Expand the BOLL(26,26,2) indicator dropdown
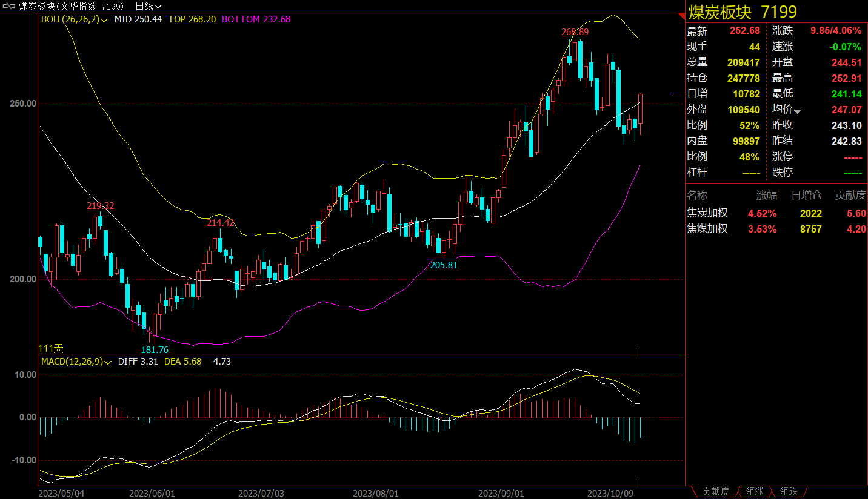Viewport: 868px width, 499px height. pos(105,19)
